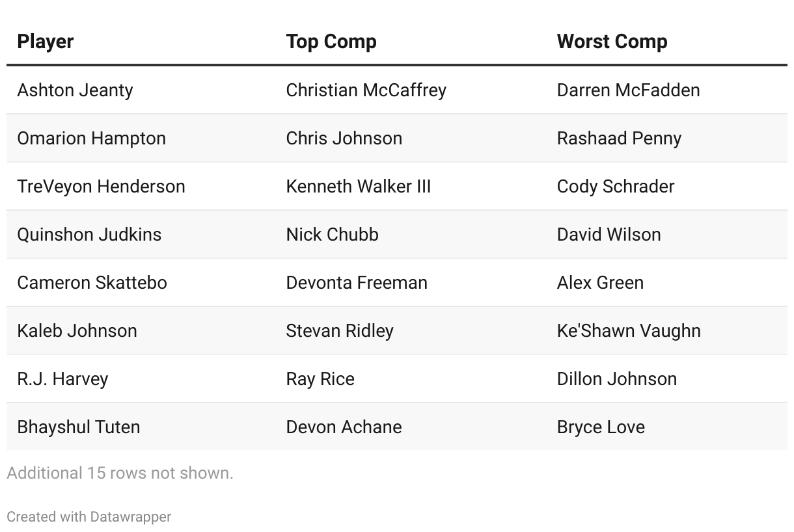Viewport: 794px width, 532px height.
Task: Select the Rashaad Penny cell
Action: click(x=620, y=139)
